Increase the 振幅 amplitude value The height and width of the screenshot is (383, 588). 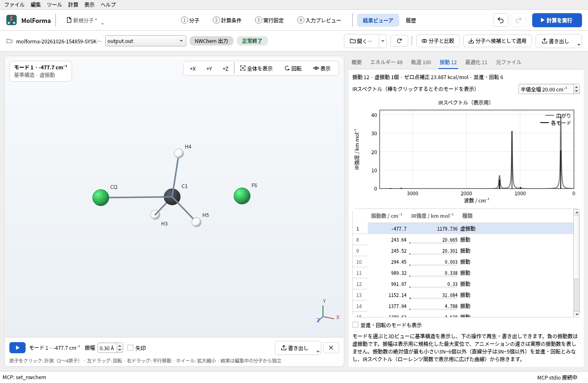(120, 346)
